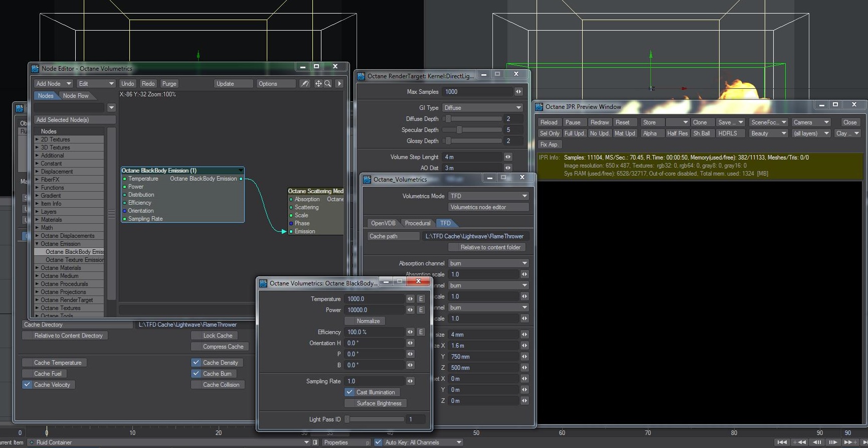The image size is (868, 448).
Task: Click the Temperature value stepper arrows
Action: 410,299
